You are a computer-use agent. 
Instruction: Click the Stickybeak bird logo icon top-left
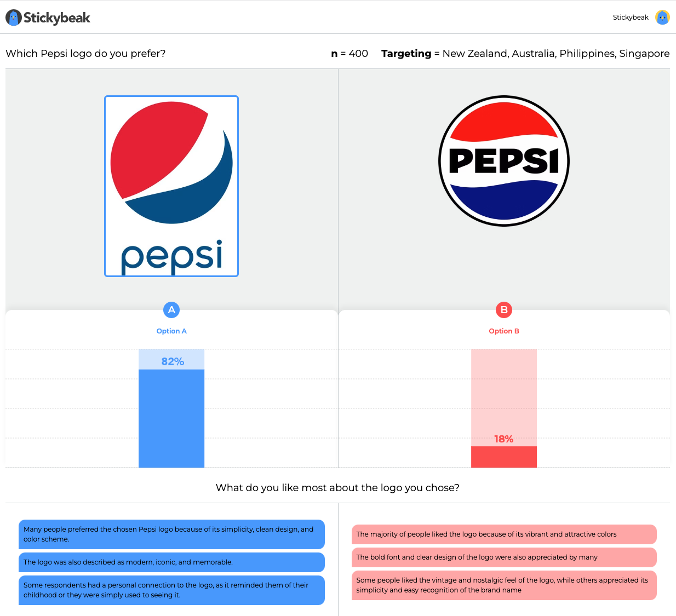[14, 17]
